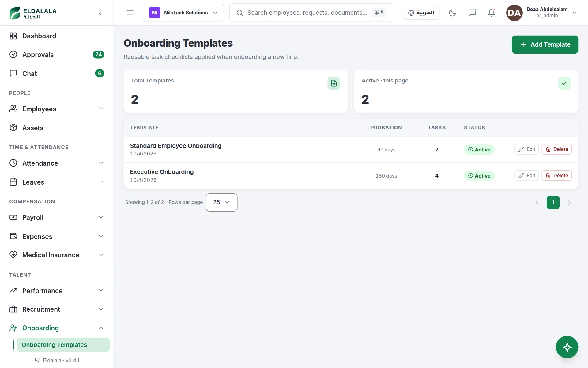
Task: Focus the search employees input field
Action: pos(311,13)
